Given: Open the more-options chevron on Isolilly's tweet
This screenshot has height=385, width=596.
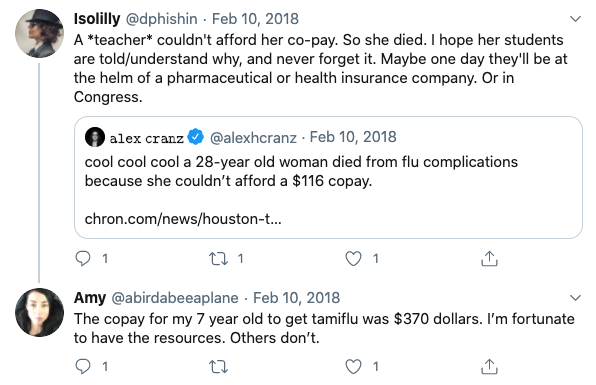Looking at the screenshot, I should tap(575, 19).
